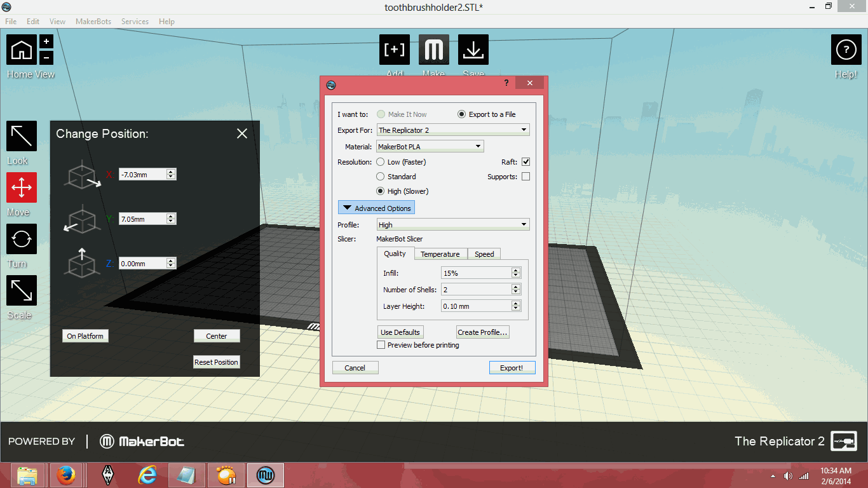Click the Layer Height stepper
868x488 pixels.
tap(516, 306)
